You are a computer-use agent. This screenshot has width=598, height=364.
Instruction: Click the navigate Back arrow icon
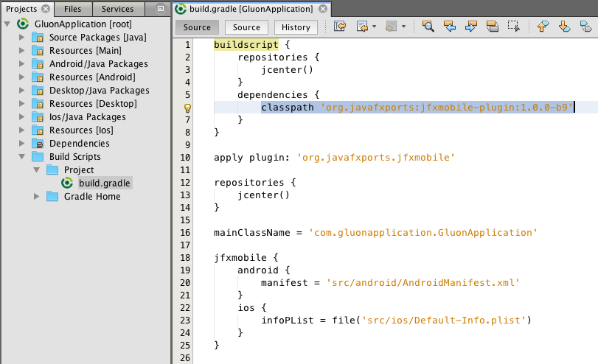363,27
